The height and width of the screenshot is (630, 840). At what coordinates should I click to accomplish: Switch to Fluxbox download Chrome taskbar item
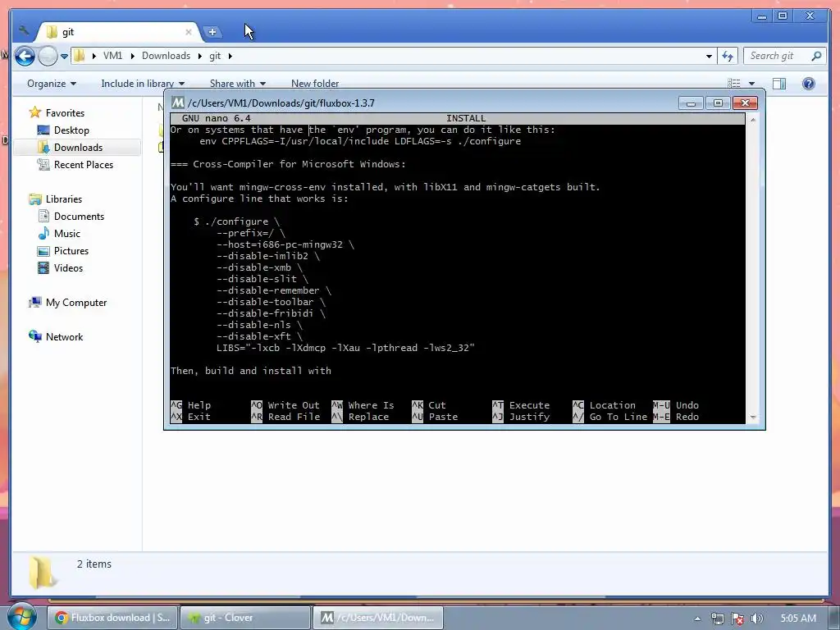[x=112, y=618]
